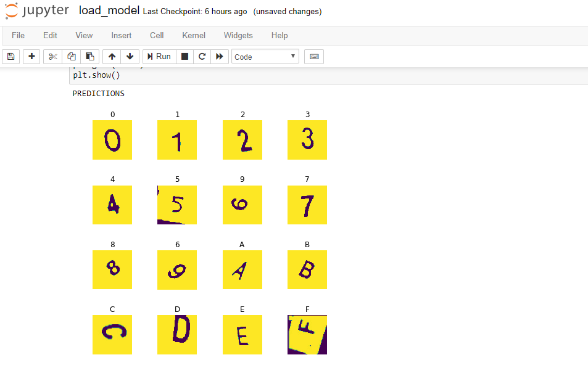Screen dimensions: 588x368
Task: Open the File menu
Action: coord(18,36)
